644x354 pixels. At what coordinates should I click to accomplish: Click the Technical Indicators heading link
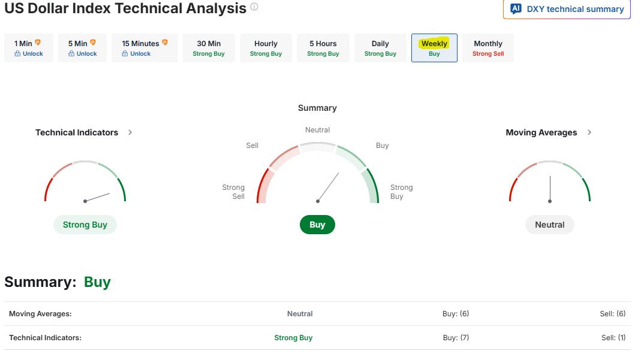77,132
